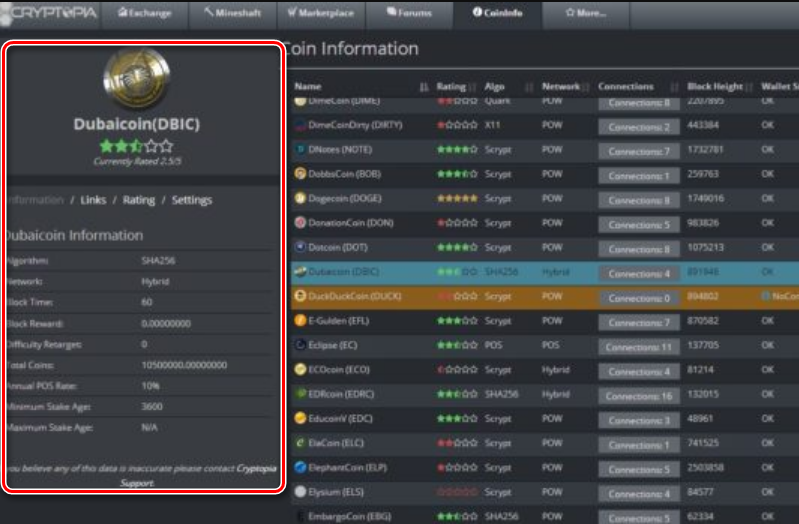799x524 pixels.
Task: Select the CoinInfo tab
Action: pyautogui.click(x=497, y=13)
